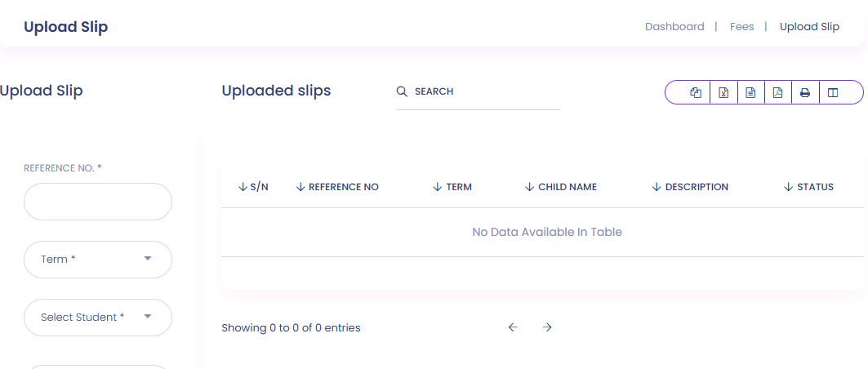Export the table as CSV file
The height and width of the screenshot is (369, 868).
coord(750,93)
